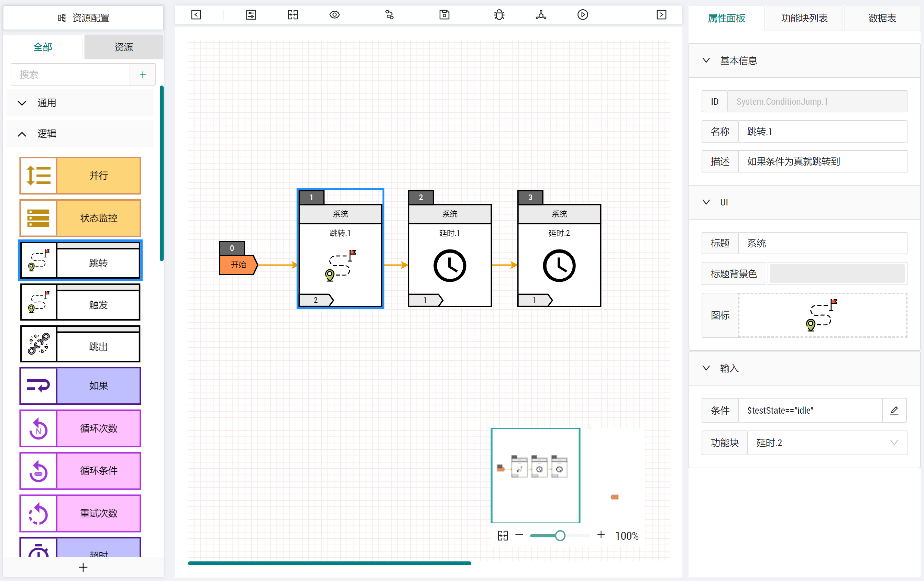Screen dimensions: 924x581
Task: Switch to the 功能块列表 tab
Action: click(804, 18)
